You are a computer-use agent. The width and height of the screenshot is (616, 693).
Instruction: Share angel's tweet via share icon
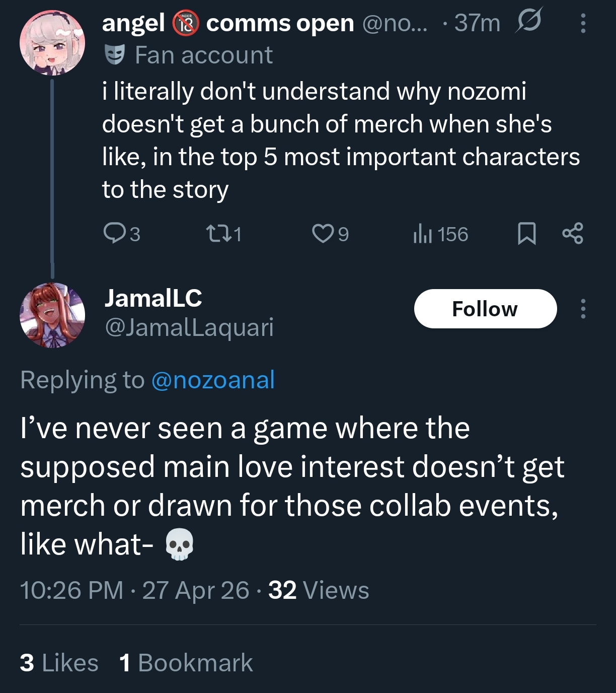573,234
